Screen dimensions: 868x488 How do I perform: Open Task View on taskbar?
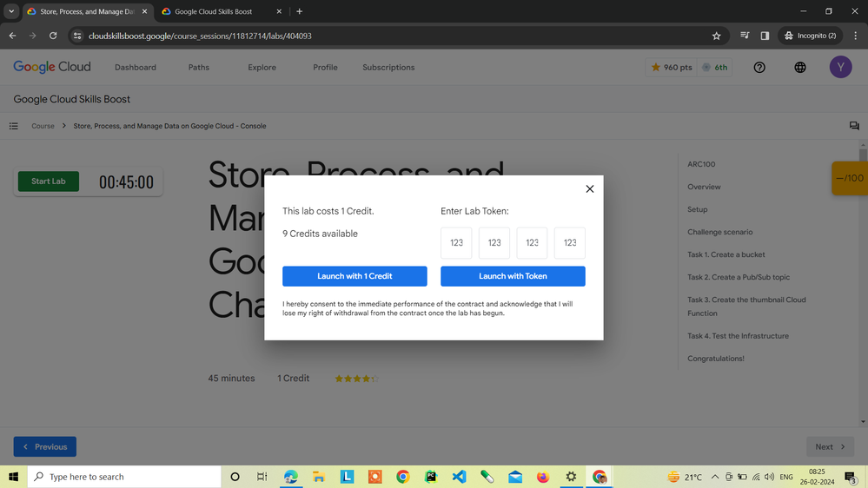click(262, 477)
